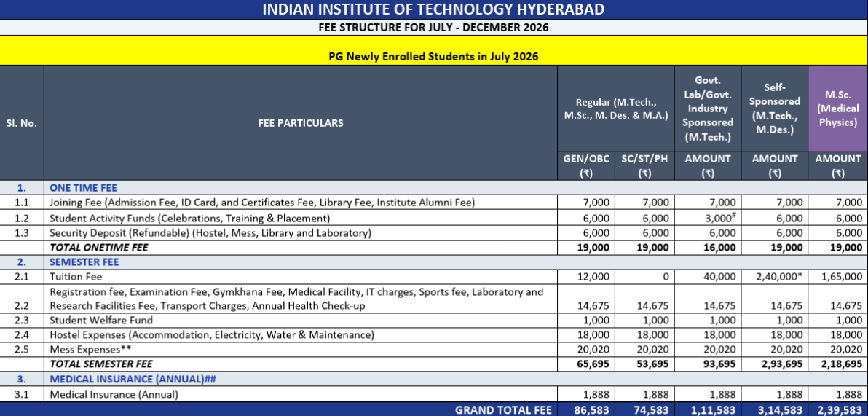This screenshot has width=868, height=416.
Task: Select serial number '2.2' cell
Action: (22, 306)
